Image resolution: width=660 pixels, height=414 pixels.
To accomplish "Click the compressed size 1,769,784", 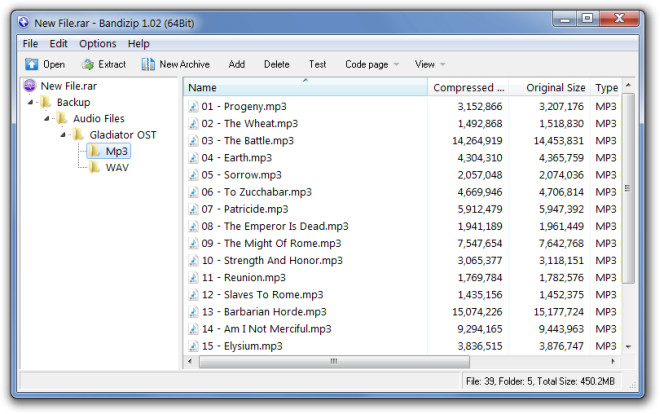I will pos(480,278).
